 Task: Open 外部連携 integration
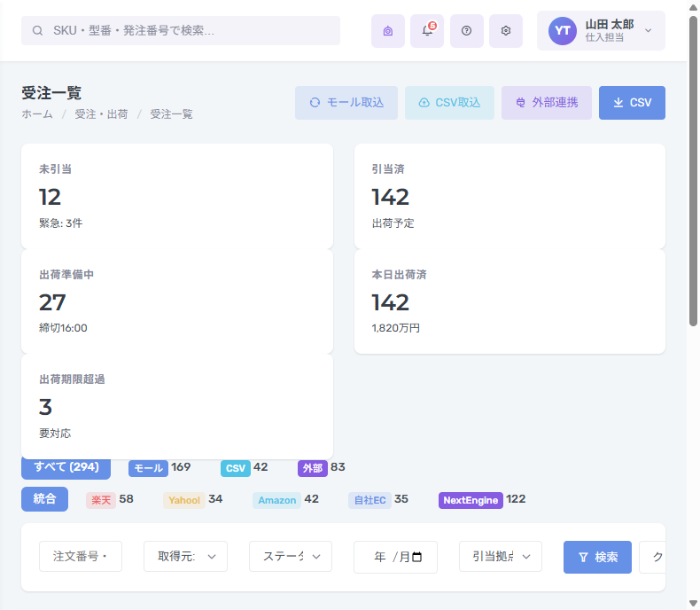[547, 103]
